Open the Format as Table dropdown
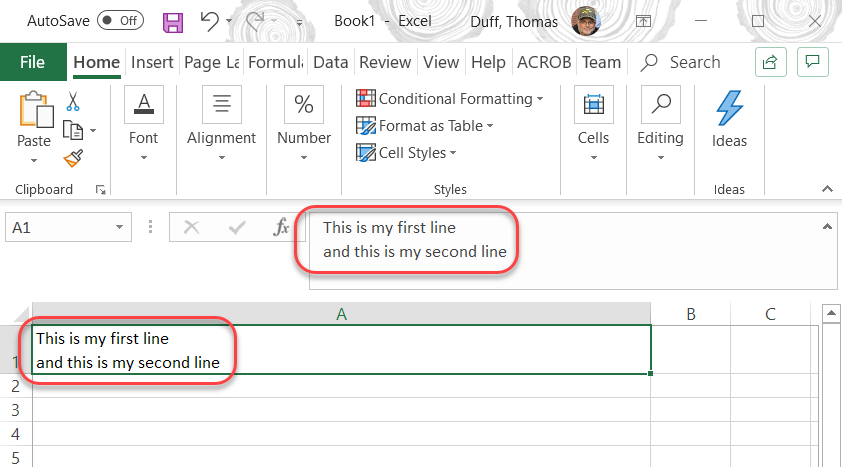 coord(425,126)
